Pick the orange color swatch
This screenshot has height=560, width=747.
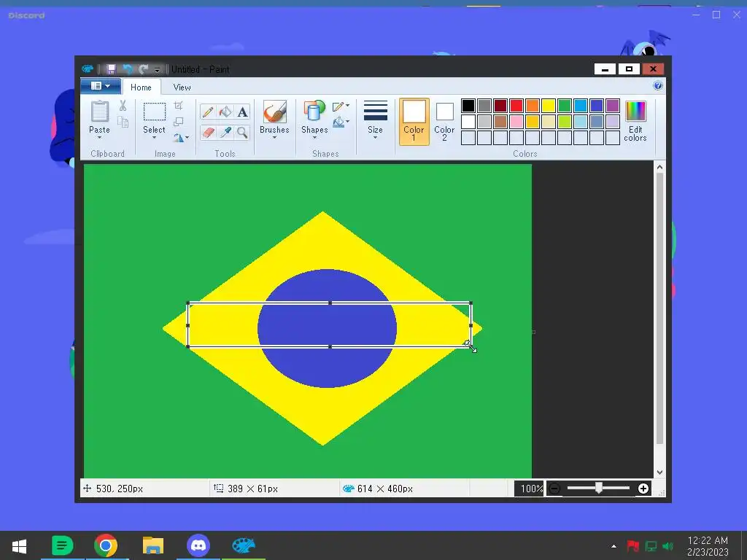pyautogui.click(x=532, y=106)
